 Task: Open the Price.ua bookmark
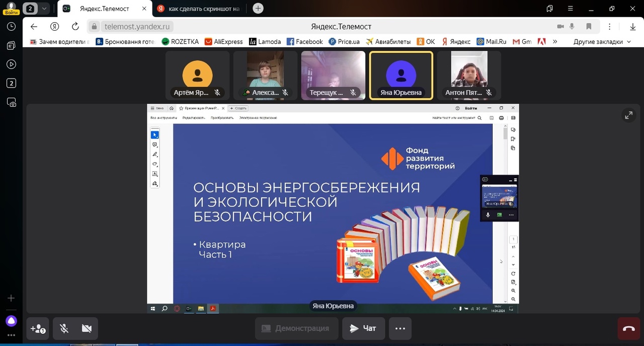tap(344, 42)
